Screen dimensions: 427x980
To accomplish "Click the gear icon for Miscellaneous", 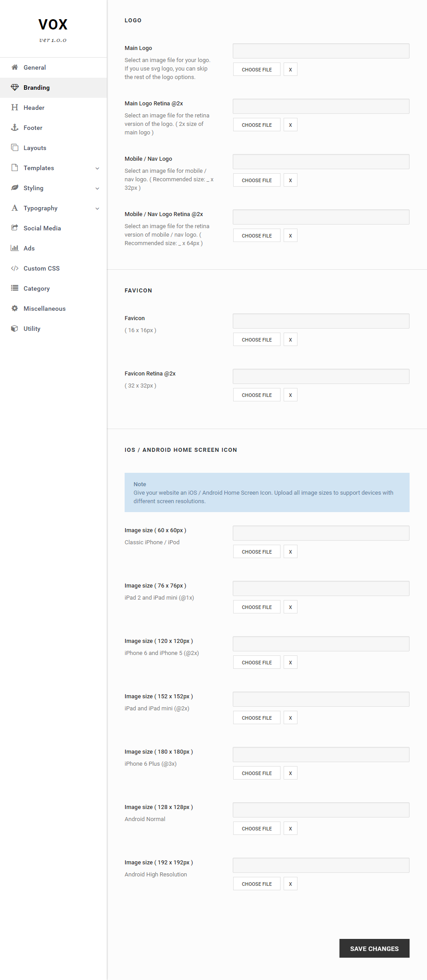I will (x=15, y=309).
